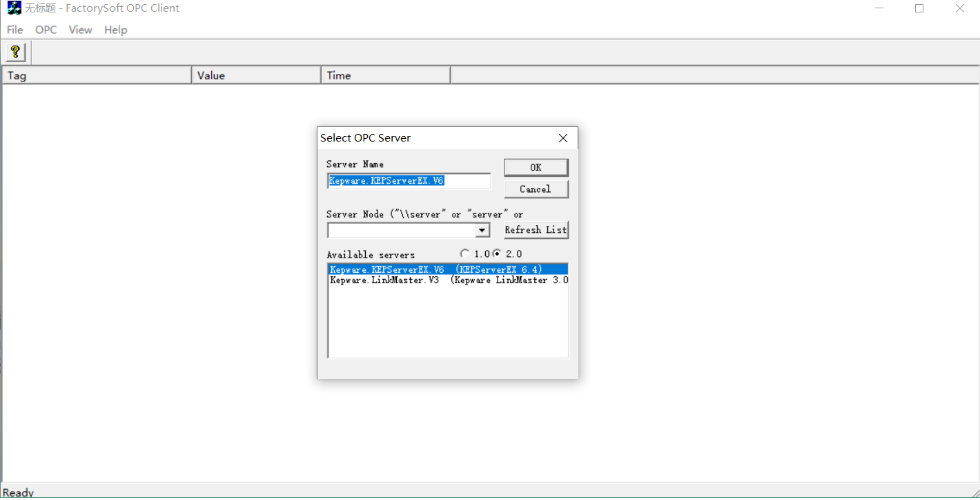Click the Value column header
980x500 pixels.
256,75
